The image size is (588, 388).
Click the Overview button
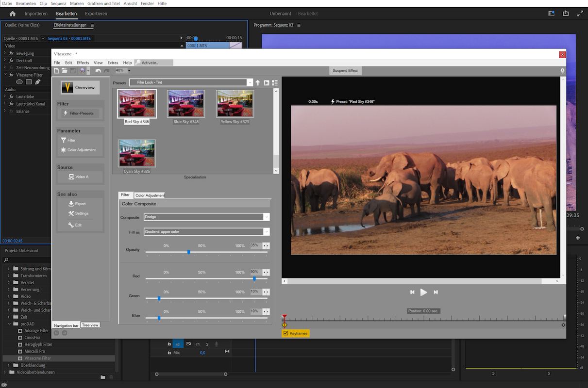(x=80, y=88)
